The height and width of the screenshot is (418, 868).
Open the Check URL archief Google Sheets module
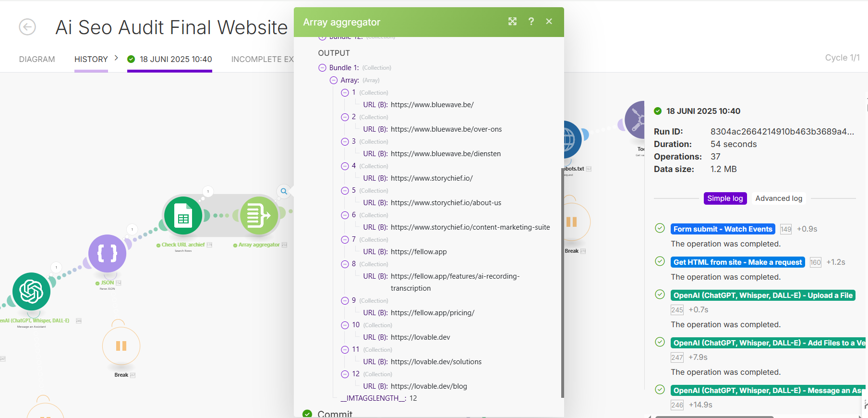click(183, 216)
